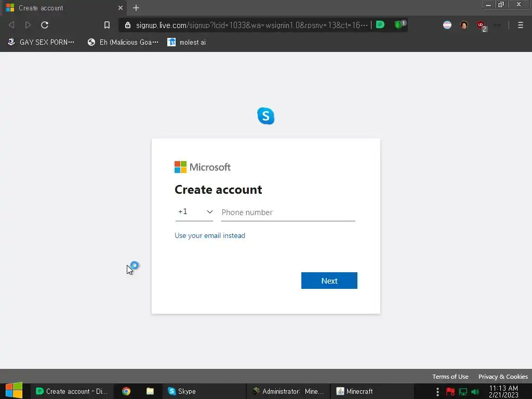Click Use your email instead link
This screenshot has width=532, height=399.
(x=210, y=235)
